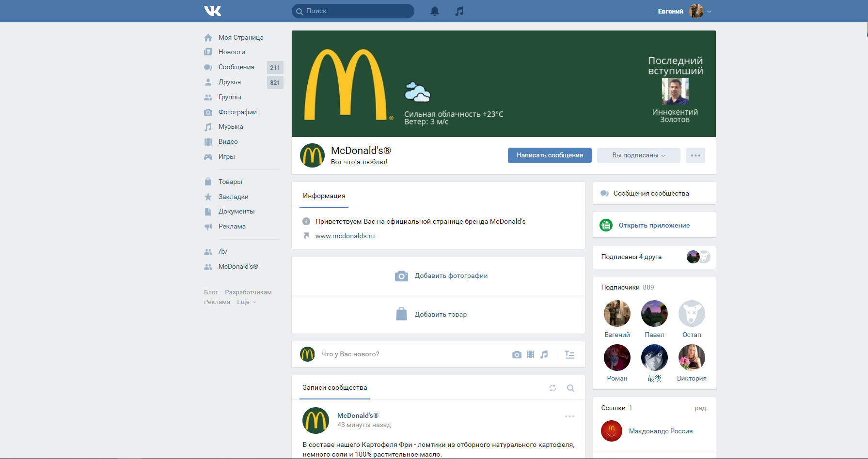The image size is (868, 459).
Task: Attach a video using the film icon
Action: click(531, 354)
